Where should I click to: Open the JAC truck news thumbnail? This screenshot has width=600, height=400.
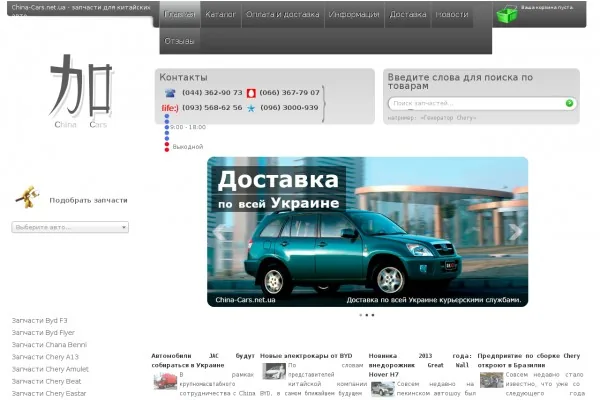tap(165, 381)
